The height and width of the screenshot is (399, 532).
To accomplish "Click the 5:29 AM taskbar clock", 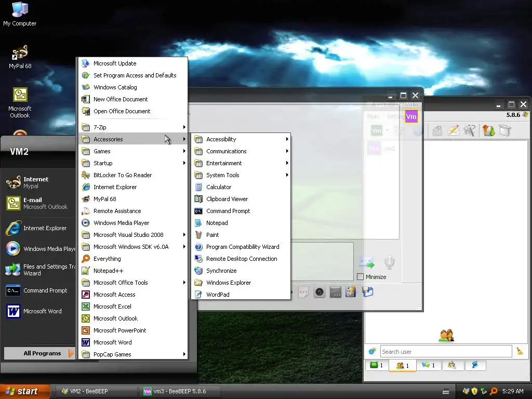I will [x=513, y=391].
